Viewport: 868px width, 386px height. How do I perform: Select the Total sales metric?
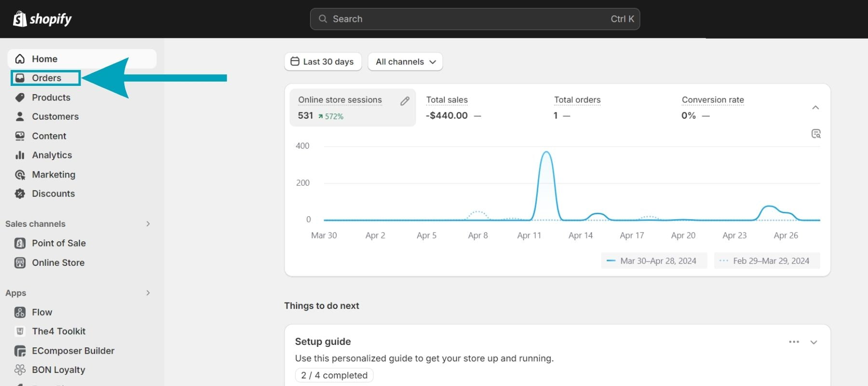(x=453, y=108)
